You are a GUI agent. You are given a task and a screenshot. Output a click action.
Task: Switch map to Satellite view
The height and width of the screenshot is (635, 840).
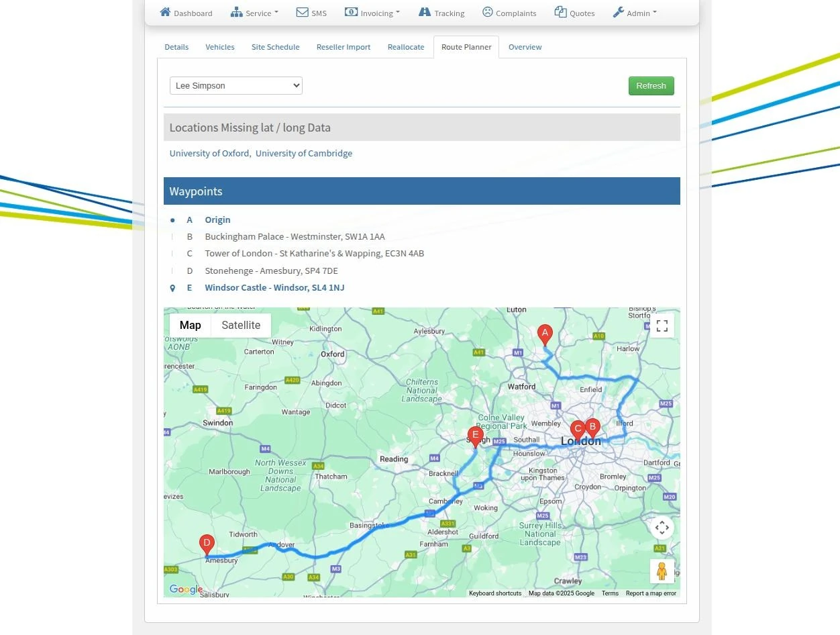[241, 326]
